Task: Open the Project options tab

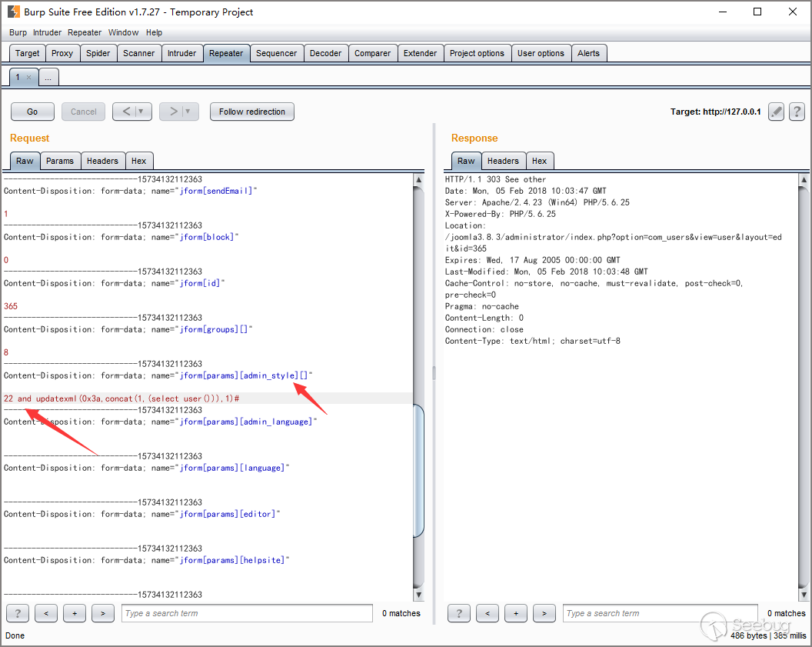Action: [x=477, y=53]
